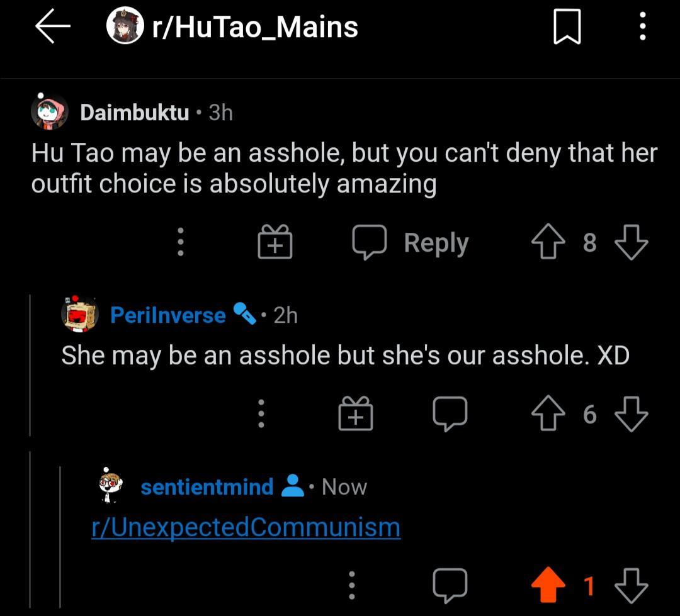Toggle an upvote on PerilInverse's comment
The image size is (680, 616).
point(548,413)
